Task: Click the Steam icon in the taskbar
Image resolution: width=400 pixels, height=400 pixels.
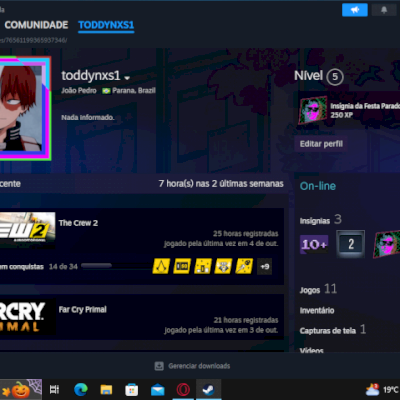Action: [209, 389]
